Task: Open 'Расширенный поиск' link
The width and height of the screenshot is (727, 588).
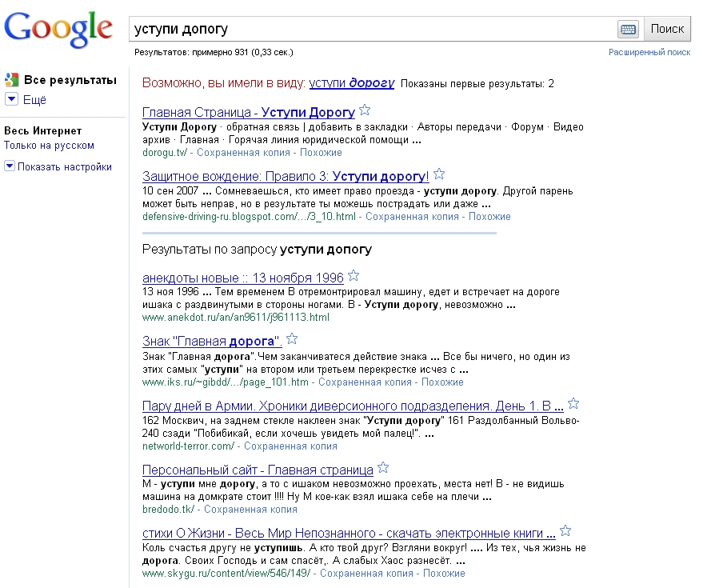Action: (649, 52)
